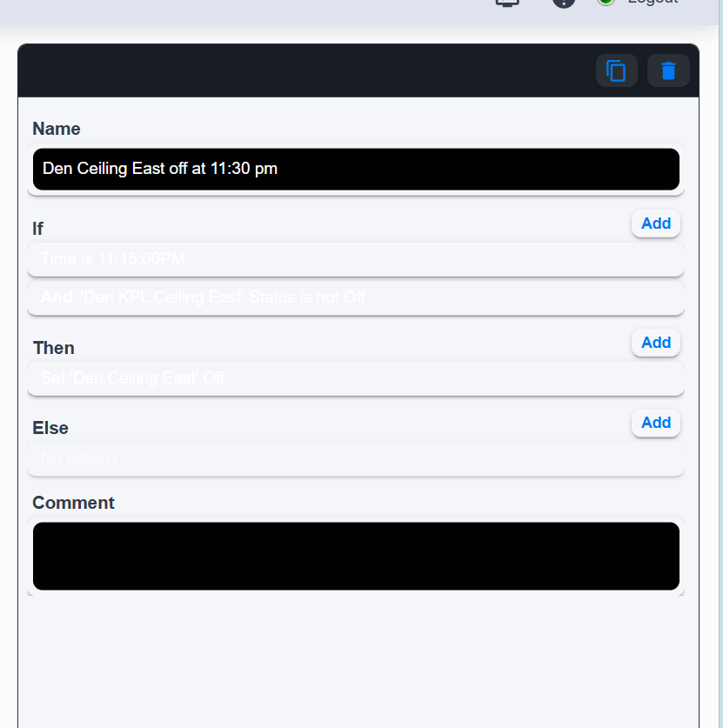The image size is (723, 728).
Task: Click the monitor icon in the top bar
Action: coord(507,3)
